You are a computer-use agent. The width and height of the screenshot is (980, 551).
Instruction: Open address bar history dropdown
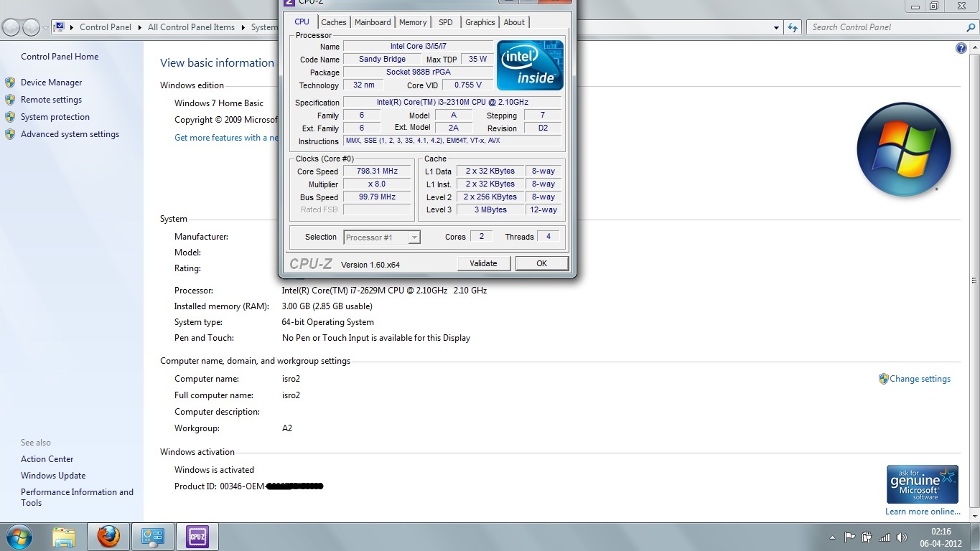776,27
